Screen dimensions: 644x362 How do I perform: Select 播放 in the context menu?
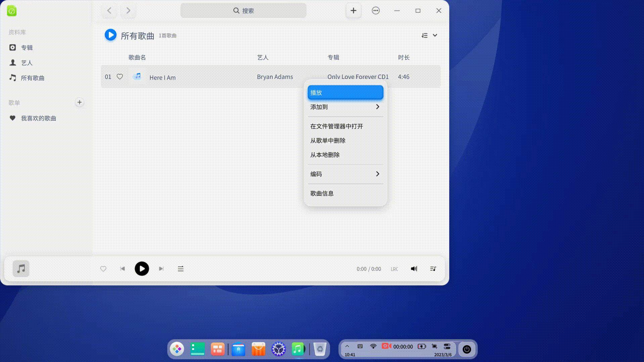point(346,93)
